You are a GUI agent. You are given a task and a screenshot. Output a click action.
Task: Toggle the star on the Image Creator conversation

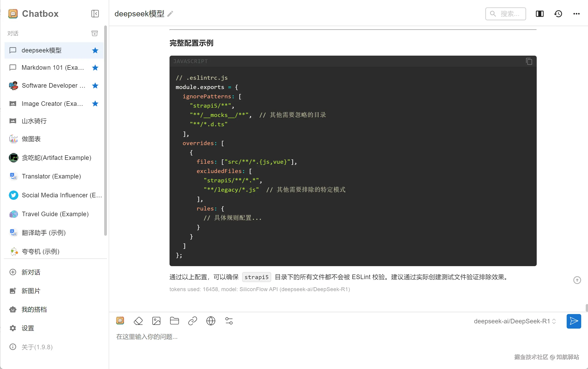click(95, 104)
